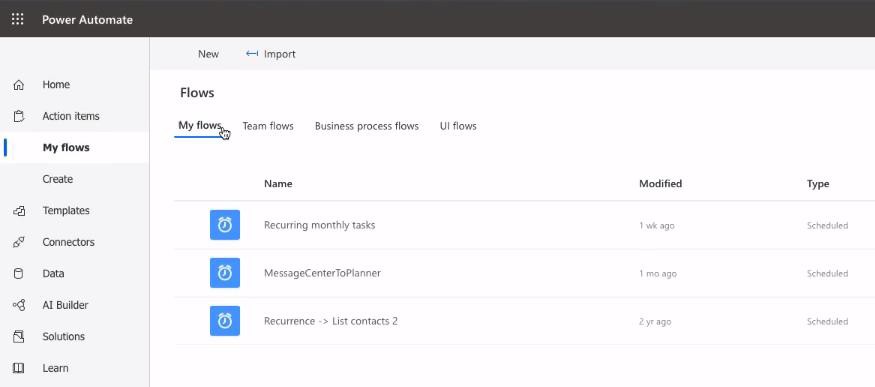Click the Data cylinder icon
This screenshot has height=387, width=875.
coord(18,274)
